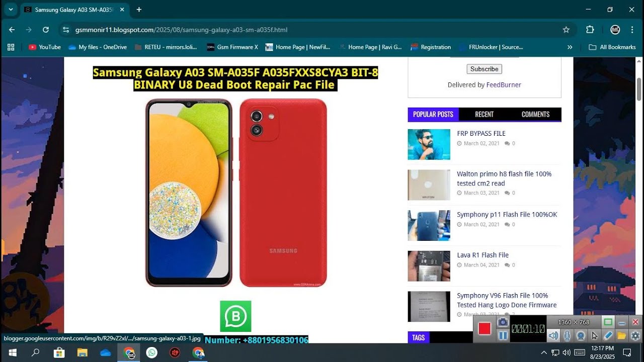Reload the current page
Screen dimensions: 644x362
click(46, 30)
